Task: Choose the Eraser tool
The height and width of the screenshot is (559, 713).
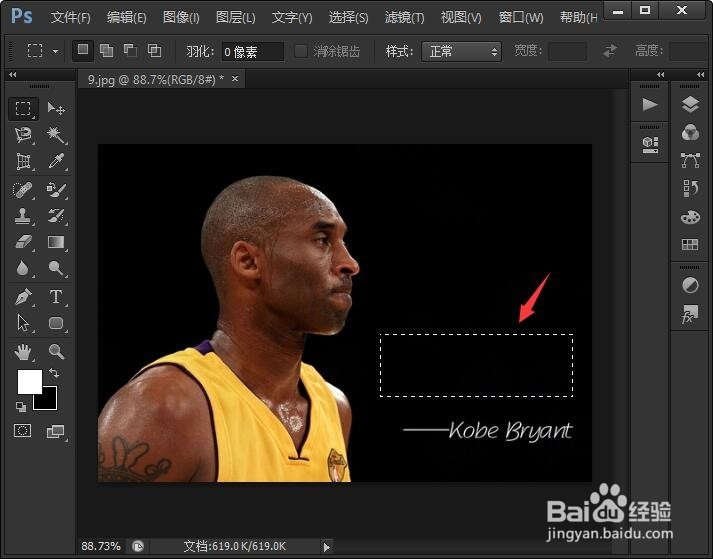Action: [x=23, y=242]
